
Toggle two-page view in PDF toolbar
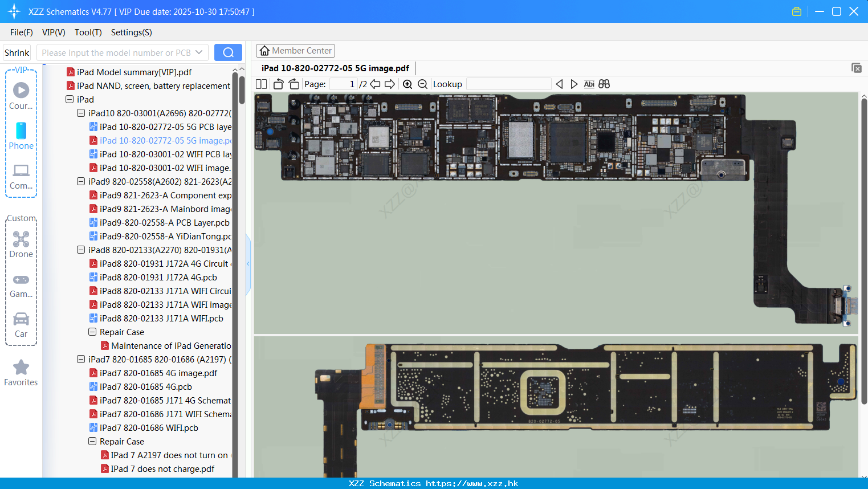click(x=261, y=84)
